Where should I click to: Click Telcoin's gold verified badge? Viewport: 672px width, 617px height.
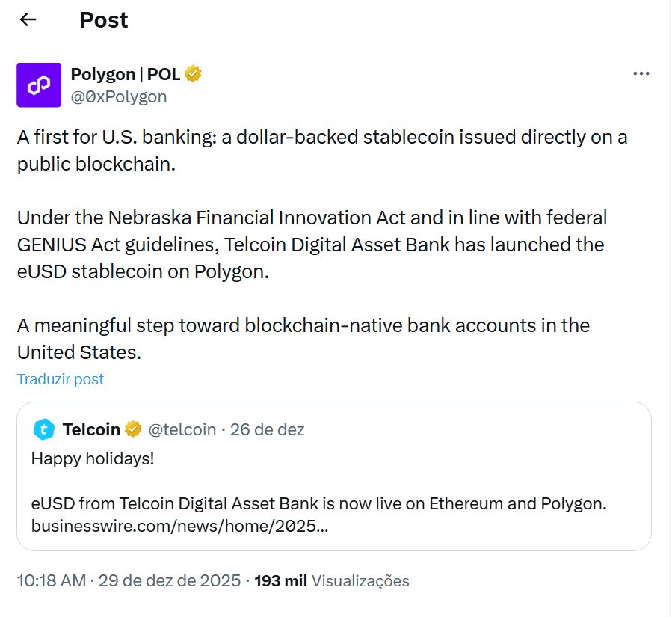133,429
